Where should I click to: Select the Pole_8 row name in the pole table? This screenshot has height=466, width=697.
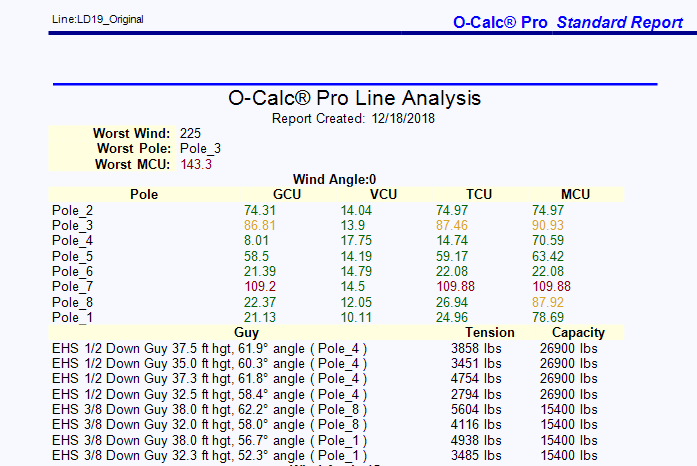(x=72, y=303)
